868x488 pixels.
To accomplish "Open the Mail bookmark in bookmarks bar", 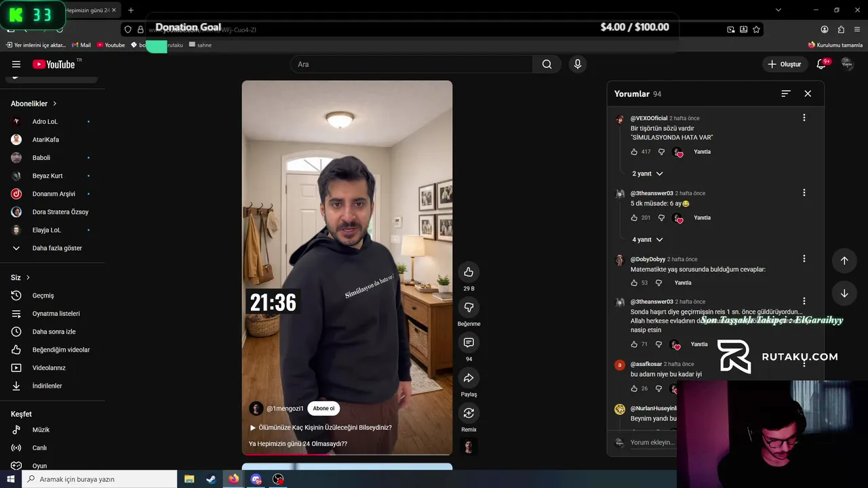I will pos(81,45).
